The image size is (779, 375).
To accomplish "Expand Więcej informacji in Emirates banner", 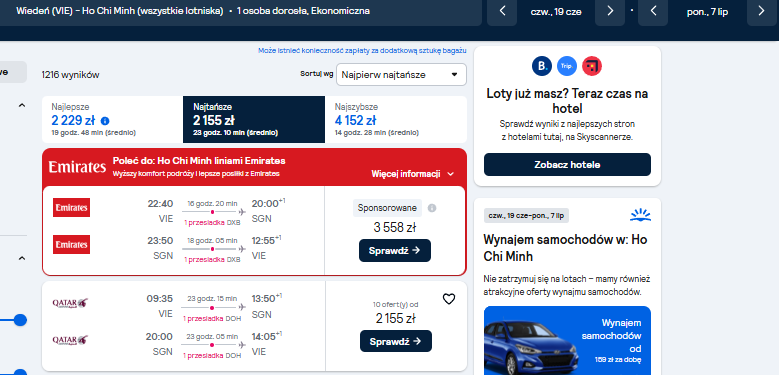I will coord(412,174).
